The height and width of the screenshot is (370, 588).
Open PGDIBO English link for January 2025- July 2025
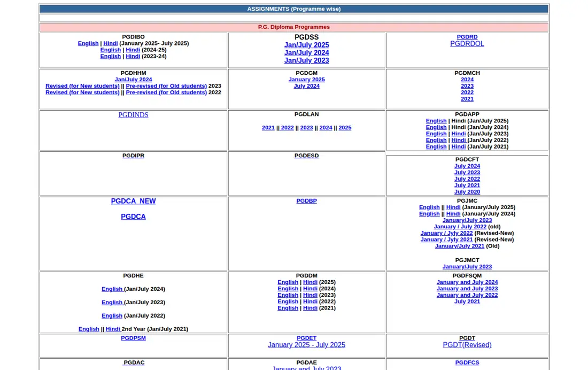pos(88,43)
